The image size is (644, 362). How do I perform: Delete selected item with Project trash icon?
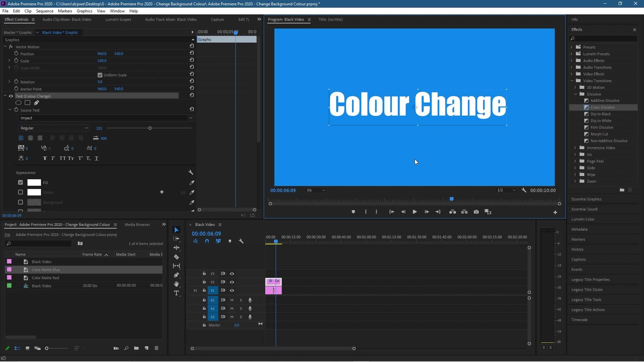tap(156, 348)
